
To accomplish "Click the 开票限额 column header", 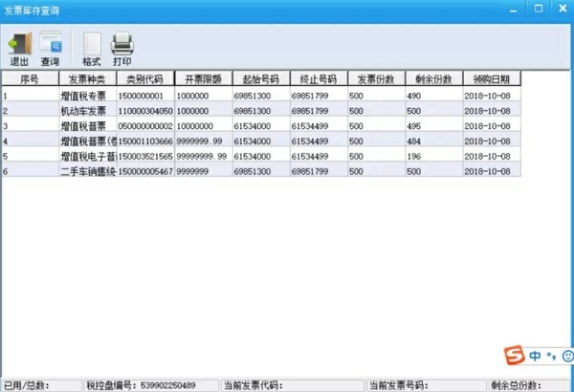I will [x=203, y=78].
